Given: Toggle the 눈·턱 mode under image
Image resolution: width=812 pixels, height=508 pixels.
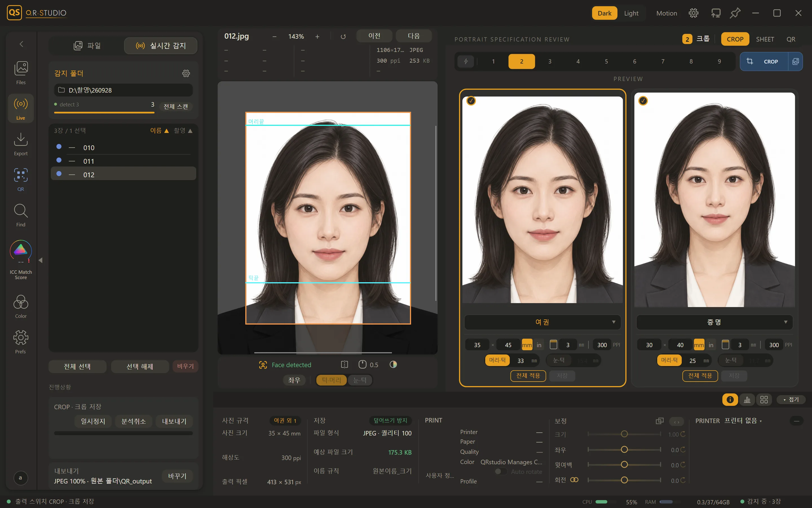Looking at the screenshot, I should pyautogui.click(x=360, y=380).
